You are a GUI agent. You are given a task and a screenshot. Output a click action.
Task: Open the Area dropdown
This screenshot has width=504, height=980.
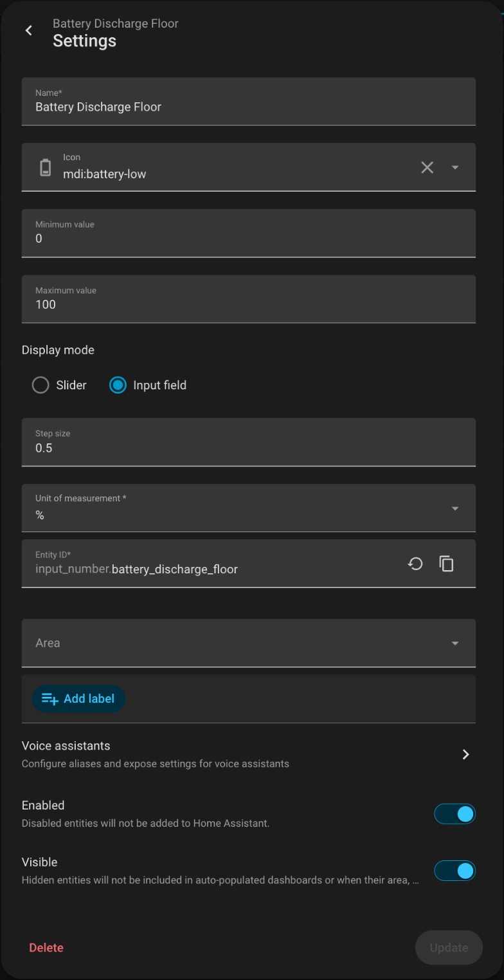tap(455, 643)
